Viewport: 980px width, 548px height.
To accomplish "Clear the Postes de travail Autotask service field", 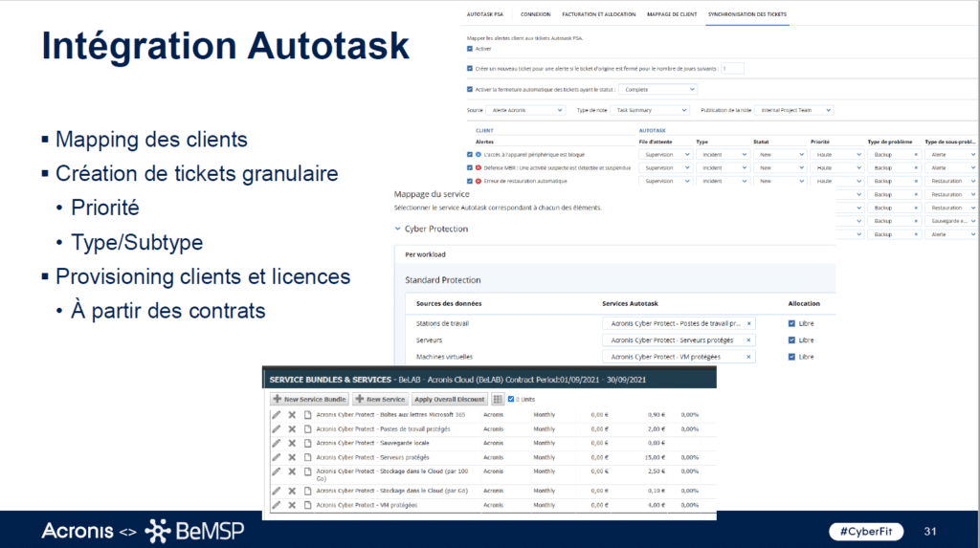I will click(748, 323).
